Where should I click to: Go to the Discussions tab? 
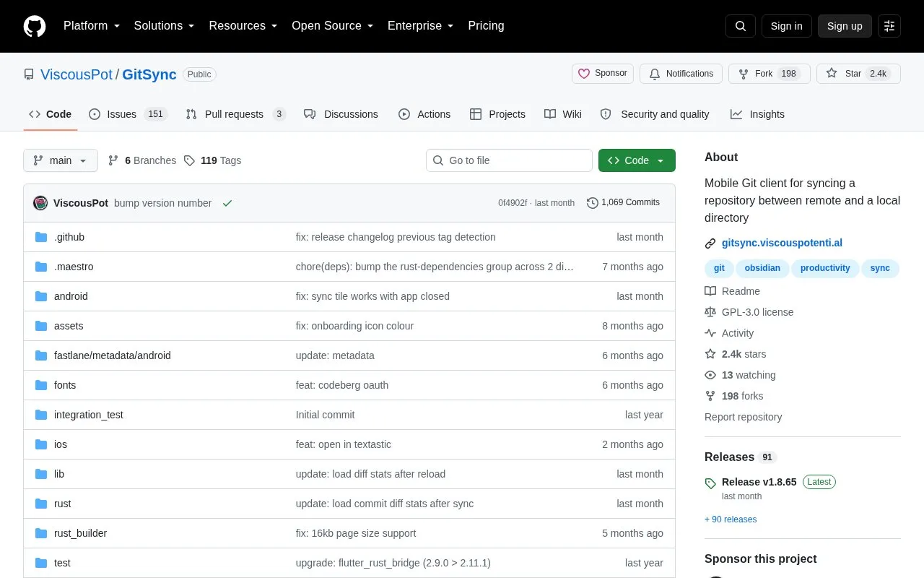tap(341, 114)
